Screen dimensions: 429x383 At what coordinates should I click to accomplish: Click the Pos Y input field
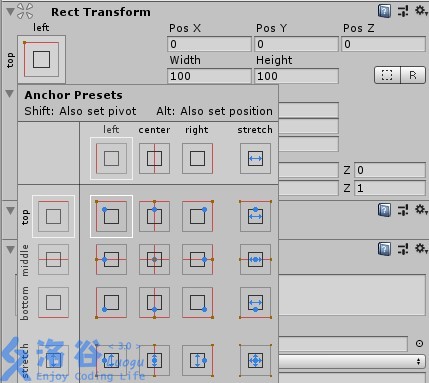click(296, 44)
